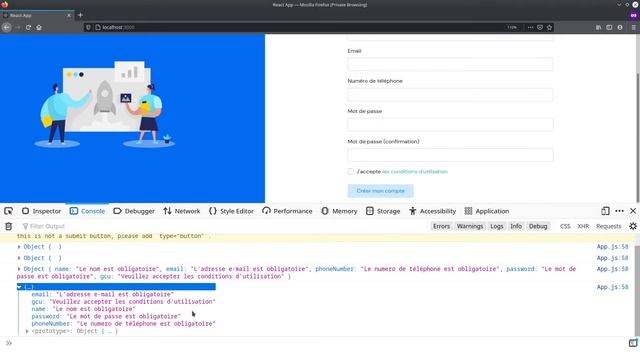Toggle the Logs filter
640x360 pixels.
click(497, 226)
